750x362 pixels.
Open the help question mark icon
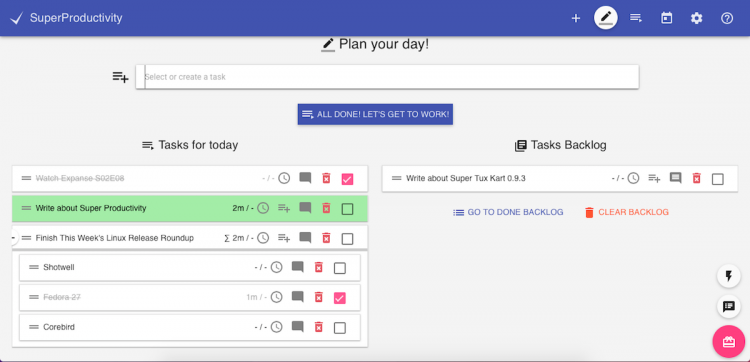(727, 18)
